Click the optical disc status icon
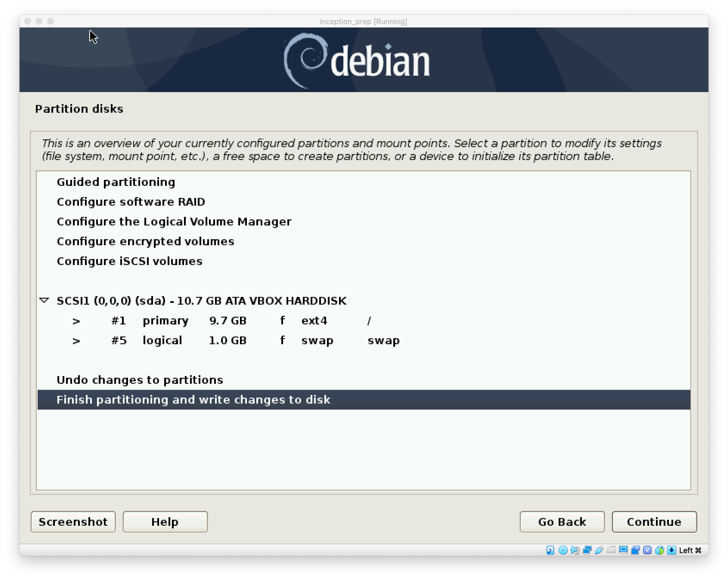 click(563, 550)
